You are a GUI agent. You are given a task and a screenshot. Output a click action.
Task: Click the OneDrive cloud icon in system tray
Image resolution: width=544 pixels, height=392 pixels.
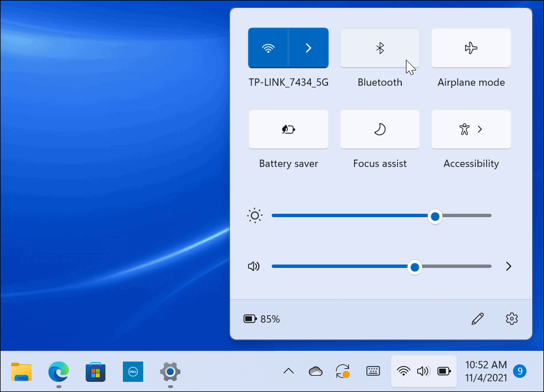[x=315, y=371]
